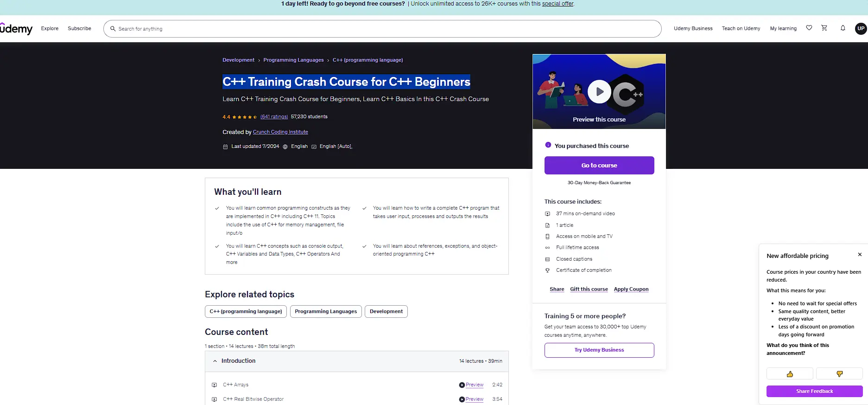Image resolution: width=868 pixels, height=405 pixels.
Task: Click the 'Full lifetime access' text
Action: click(x=577, y=248)
